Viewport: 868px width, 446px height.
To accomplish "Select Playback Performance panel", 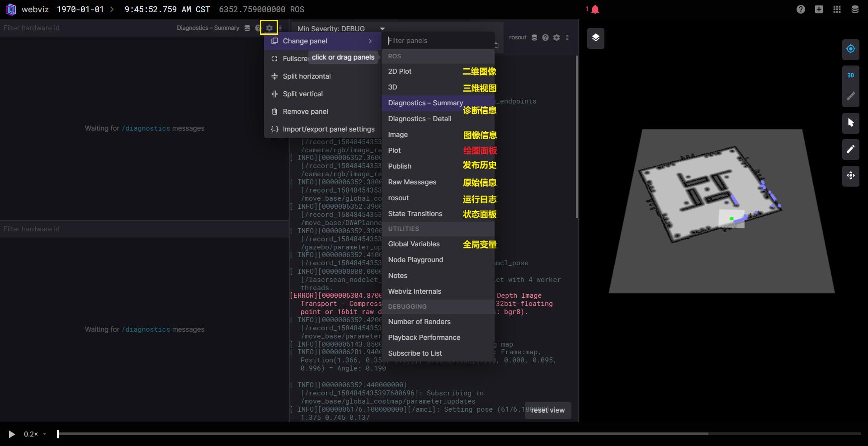I will click(x=438, y=338).
